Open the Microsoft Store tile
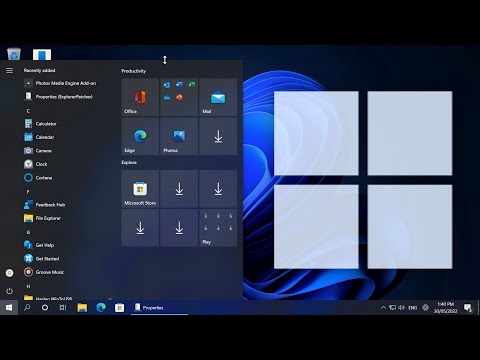The width and height of the screenshot is (480, 360). pyautogui.click(x=140, y=189)
